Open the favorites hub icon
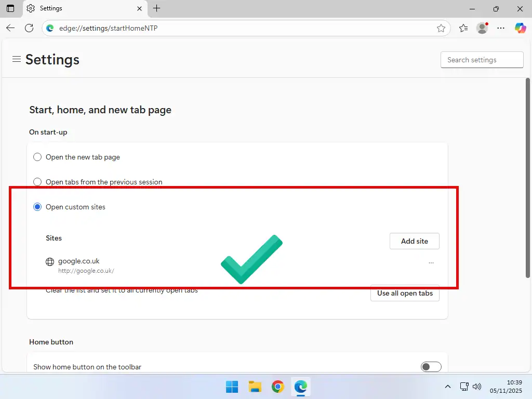 463,28
